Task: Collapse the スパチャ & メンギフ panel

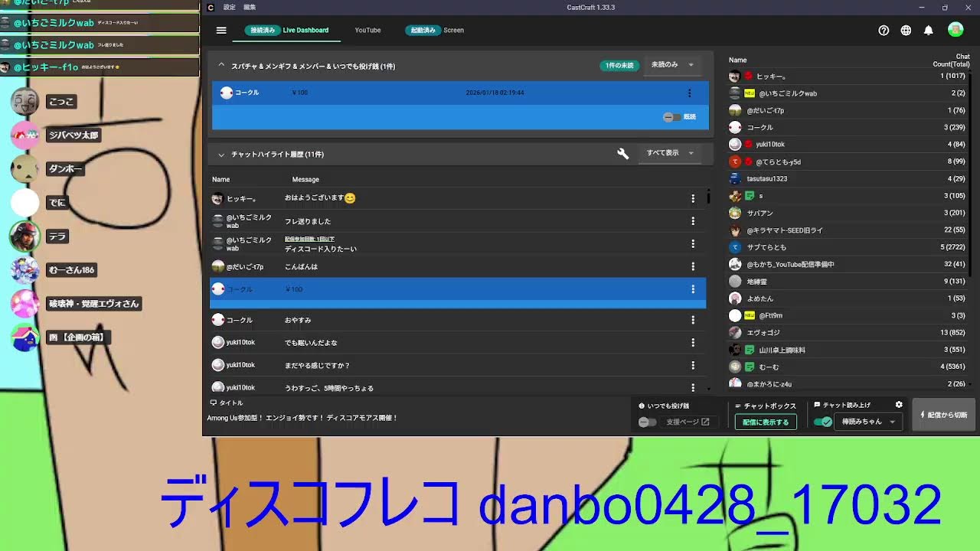Action: point(221,66)
